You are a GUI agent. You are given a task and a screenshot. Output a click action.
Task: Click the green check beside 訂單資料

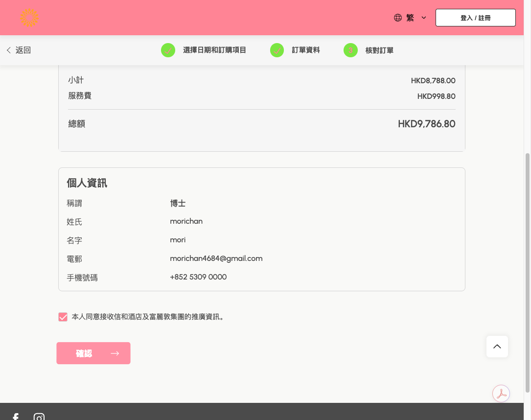click(x=277, y=50)
